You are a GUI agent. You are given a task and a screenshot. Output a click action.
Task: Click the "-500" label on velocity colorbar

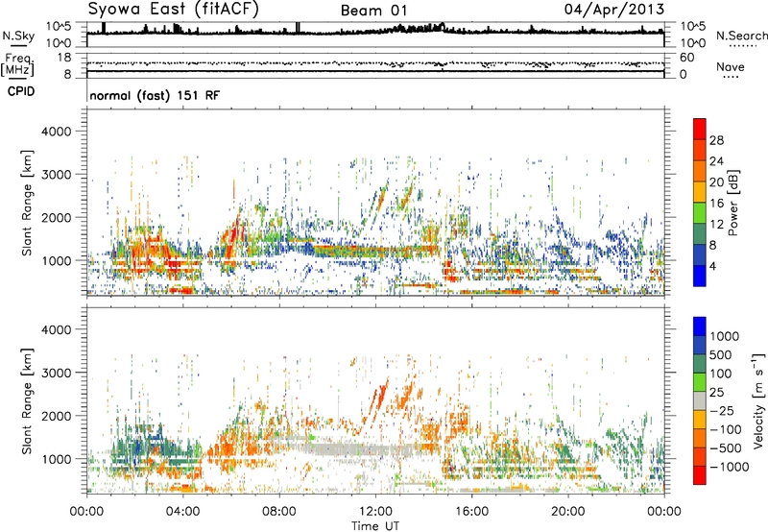(726, 448)
